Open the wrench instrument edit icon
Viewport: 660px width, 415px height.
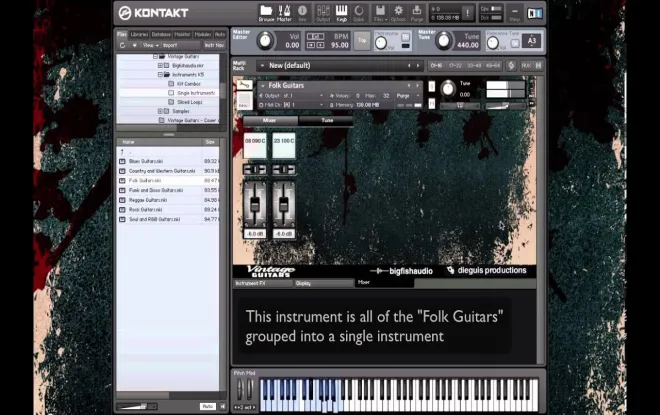244,85
